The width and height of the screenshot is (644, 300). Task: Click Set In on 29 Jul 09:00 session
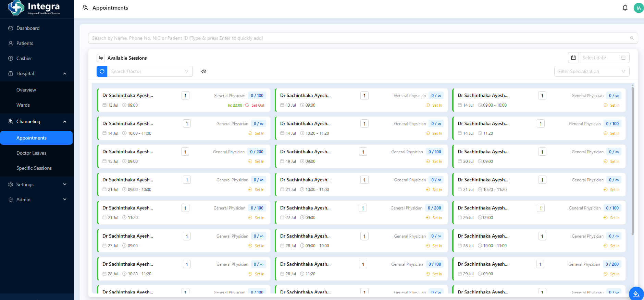point(611,274)
